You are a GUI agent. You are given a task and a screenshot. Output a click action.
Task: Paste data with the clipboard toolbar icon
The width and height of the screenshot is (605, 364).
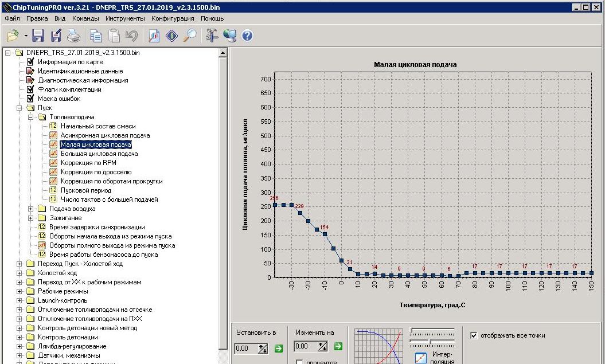(114, 36)
